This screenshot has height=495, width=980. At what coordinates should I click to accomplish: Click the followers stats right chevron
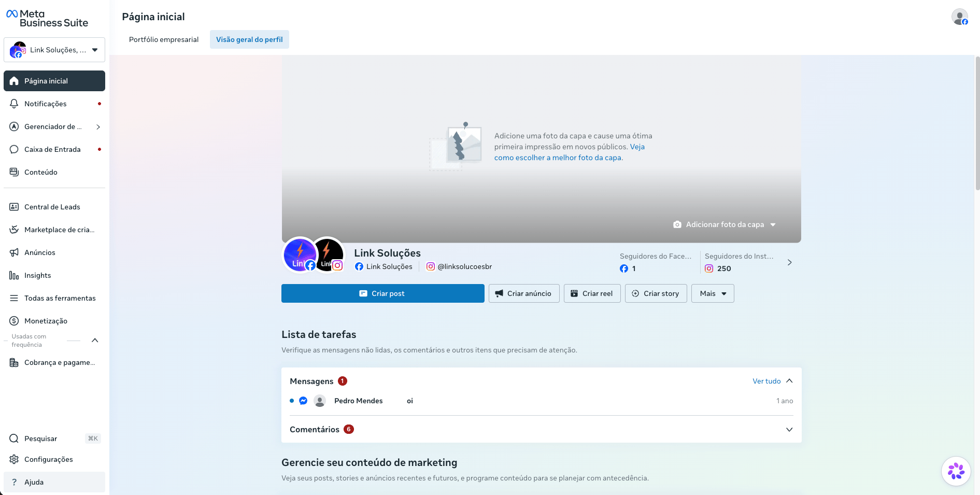point(789,262)
